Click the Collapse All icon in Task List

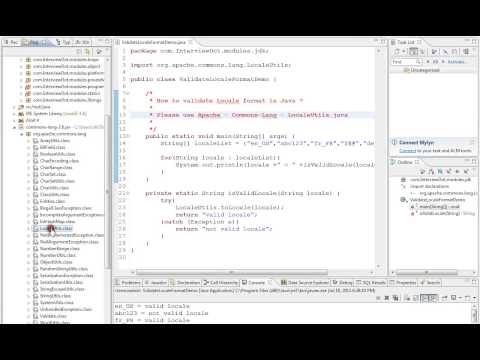pos(455,52)
